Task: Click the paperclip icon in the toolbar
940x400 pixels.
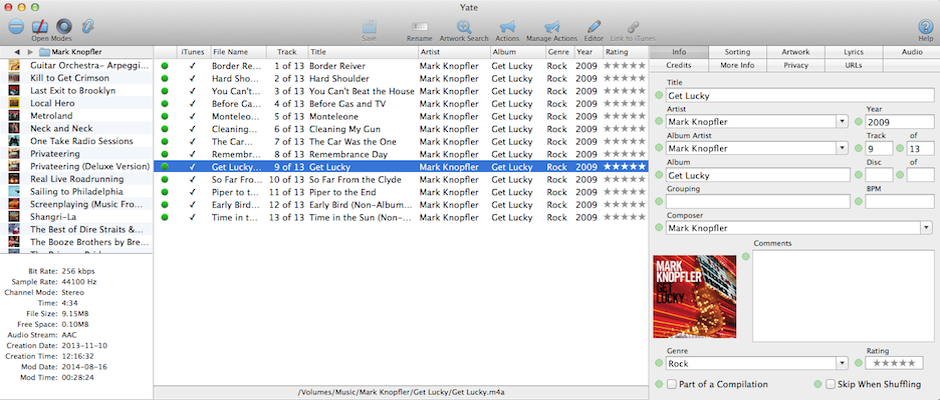Action: [x=88, y=26]
